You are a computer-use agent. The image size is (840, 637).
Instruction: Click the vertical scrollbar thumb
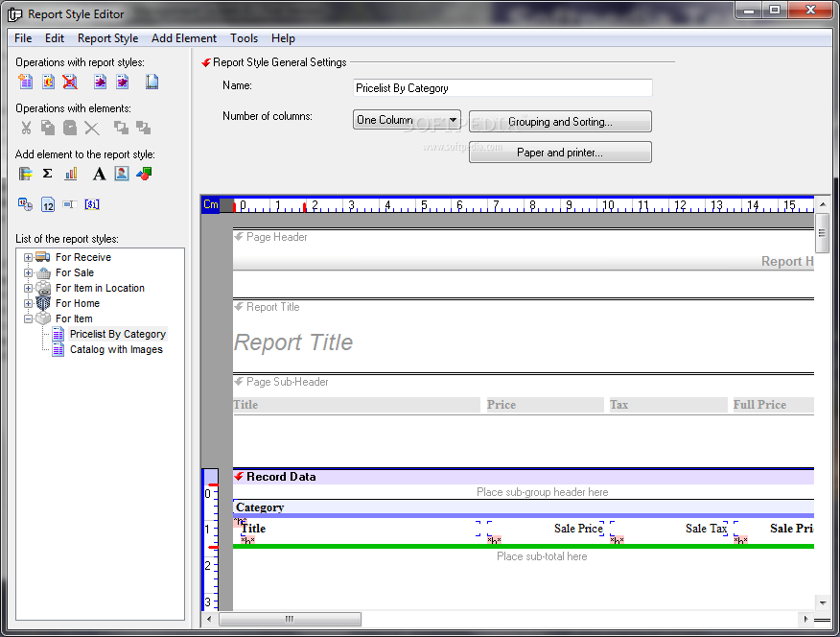823,232
